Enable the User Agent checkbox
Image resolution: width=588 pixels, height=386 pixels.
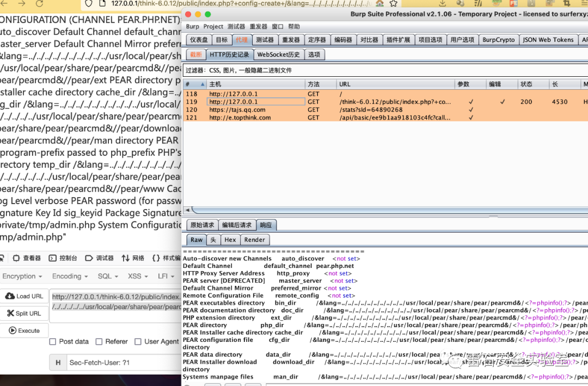coord(138,342)
